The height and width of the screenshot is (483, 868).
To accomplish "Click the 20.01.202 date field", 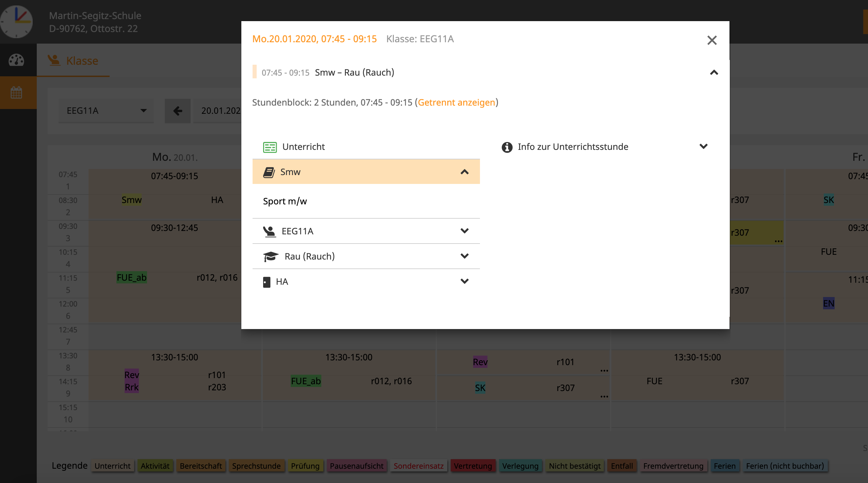I will (x=218, y=111).
